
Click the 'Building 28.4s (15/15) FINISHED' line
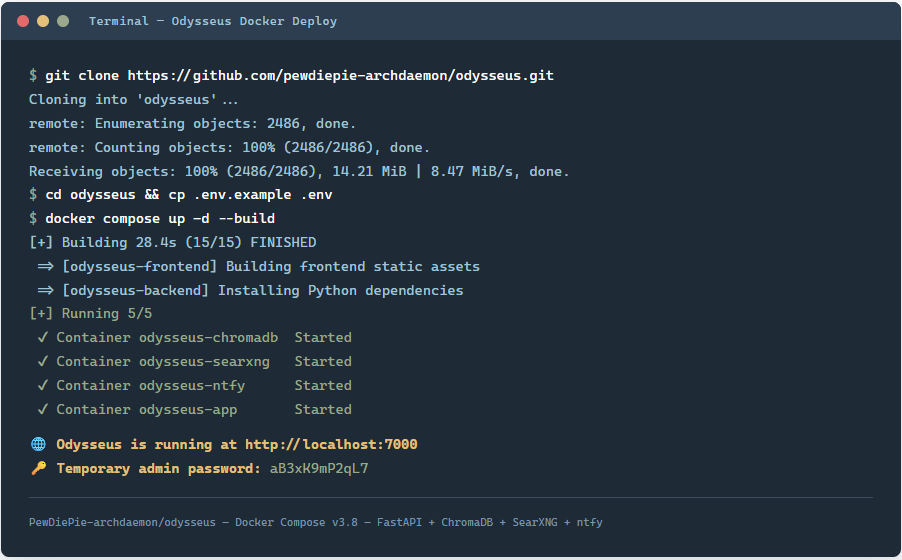[x=173, y=242]
